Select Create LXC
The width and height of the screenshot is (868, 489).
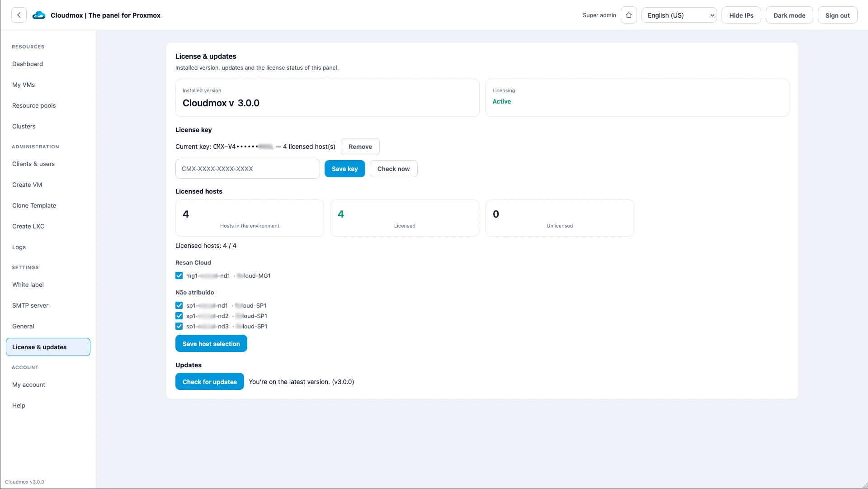coord(48,226)
